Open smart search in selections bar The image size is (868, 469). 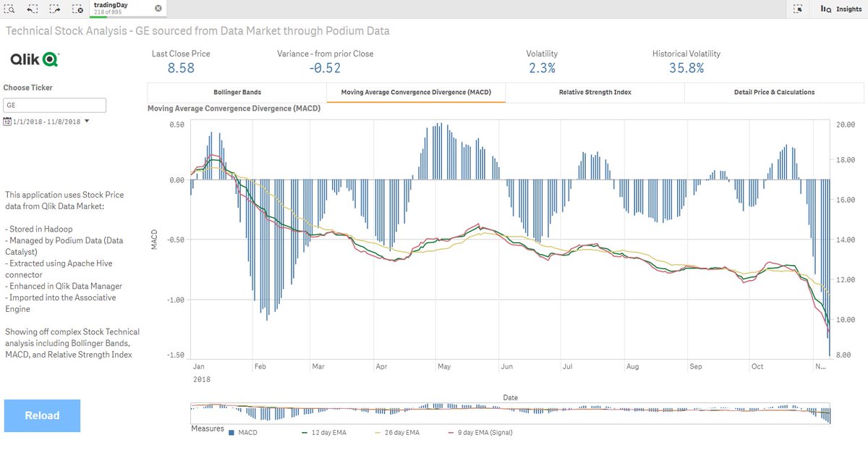click(10, 9)
